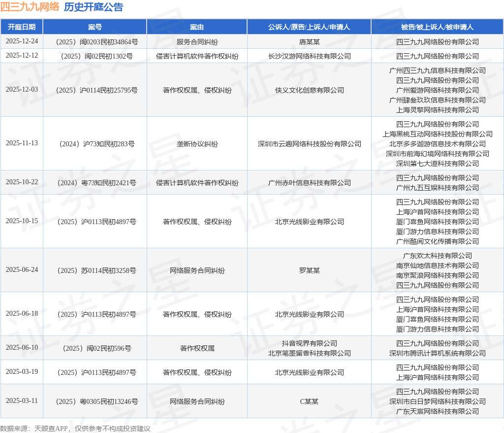Click defendant 上海黑桃互动网络科技股份有限公司

coord(437,134)
